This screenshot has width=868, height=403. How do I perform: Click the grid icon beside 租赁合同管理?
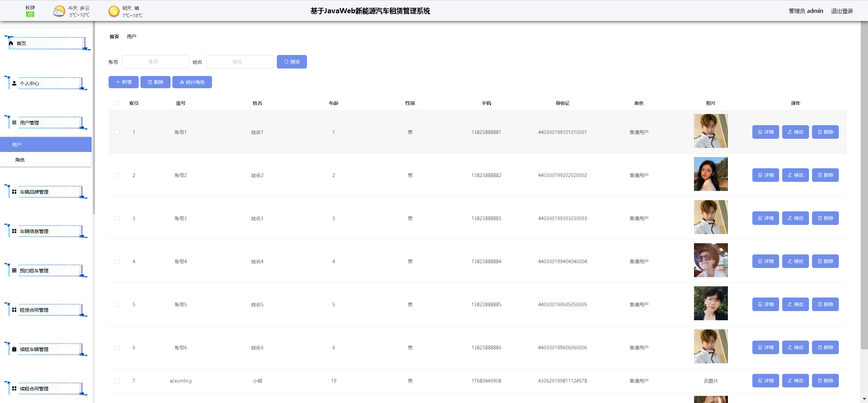click(14, 310)
